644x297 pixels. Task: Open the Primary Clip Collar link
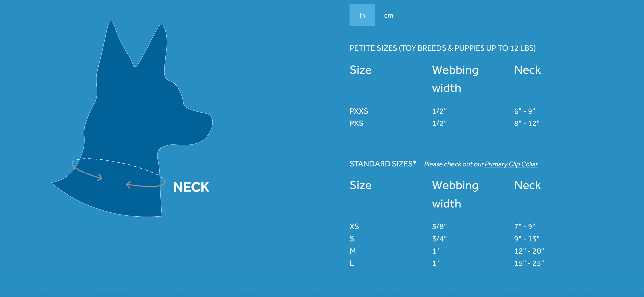click(x=511, y=164)
